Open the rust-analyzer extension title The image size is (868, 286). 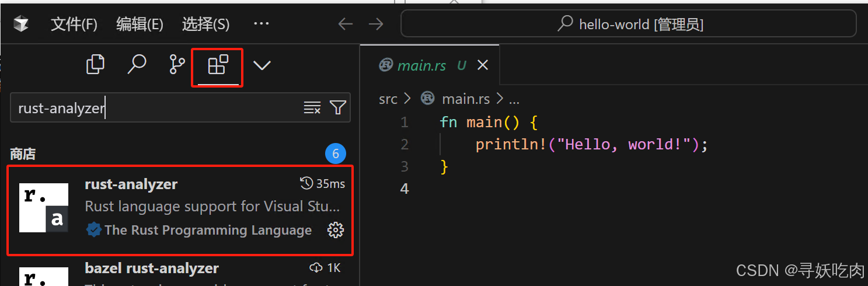click(x=131, y=184)
